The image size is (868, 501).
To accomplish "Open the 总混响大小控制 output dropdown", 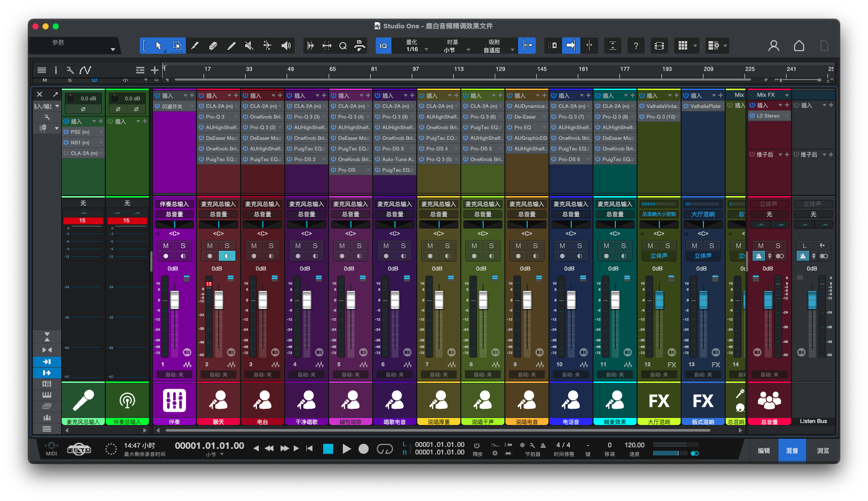I will 659,214.
